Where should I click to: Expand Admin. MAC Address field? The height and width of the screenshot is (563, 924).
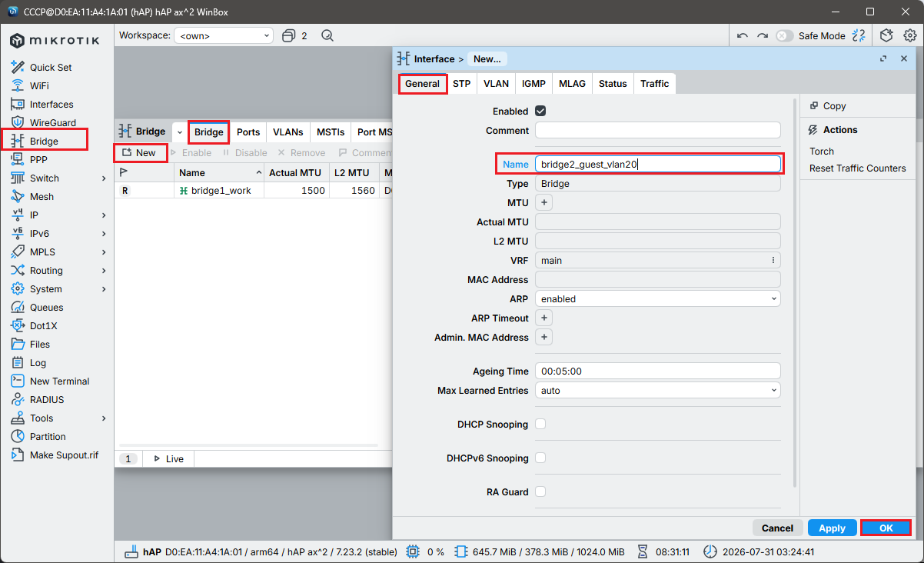click(x=543, y=337)
